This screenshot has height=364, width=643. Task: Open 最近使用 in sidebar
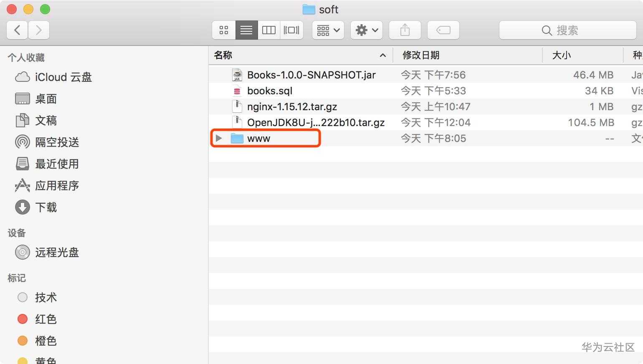pyautogui.click(x=47, y=164)
